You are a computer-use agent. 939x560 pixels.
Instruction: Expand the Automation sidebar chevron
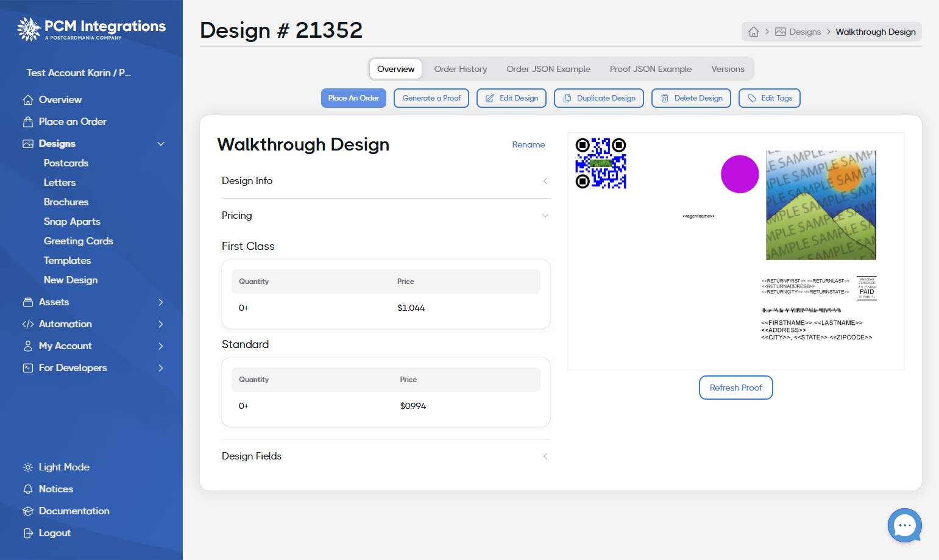point(161,324)
